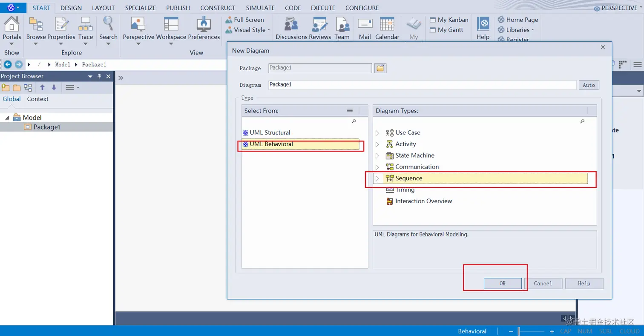Open the Project Browser panel options arrow

pos(90,76)
